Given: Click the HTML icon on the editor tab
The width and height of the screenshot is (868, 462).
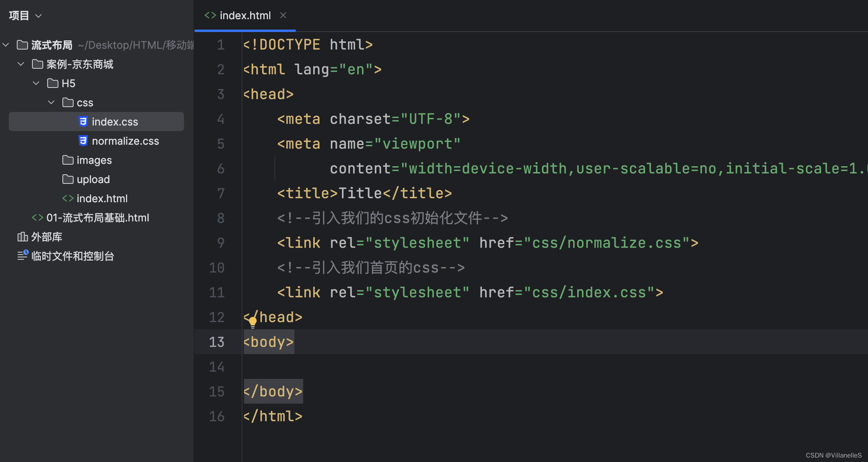Looking at the screenshot, I should (x=210, y=15).
